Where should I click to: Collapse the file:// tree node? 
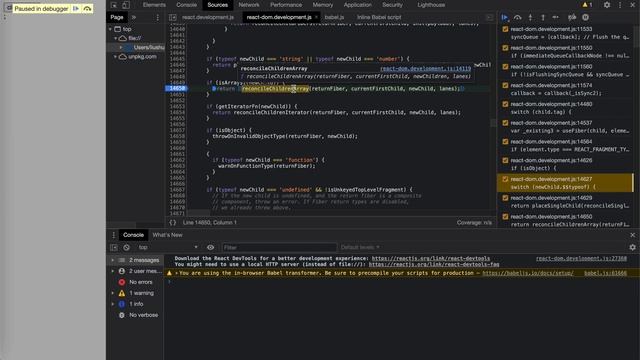(116, 38)
